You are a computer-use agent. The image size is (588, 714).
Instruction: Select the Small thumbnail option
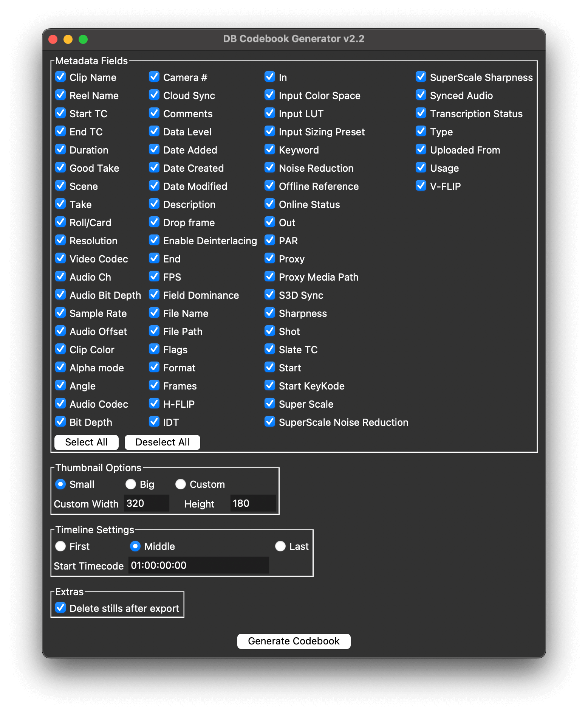[x=60, y=484]
